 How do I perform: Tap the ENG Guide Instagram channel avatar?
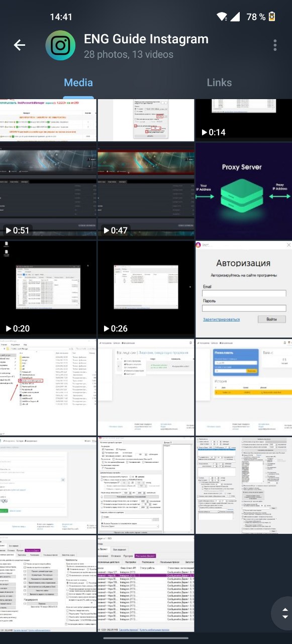61,46
